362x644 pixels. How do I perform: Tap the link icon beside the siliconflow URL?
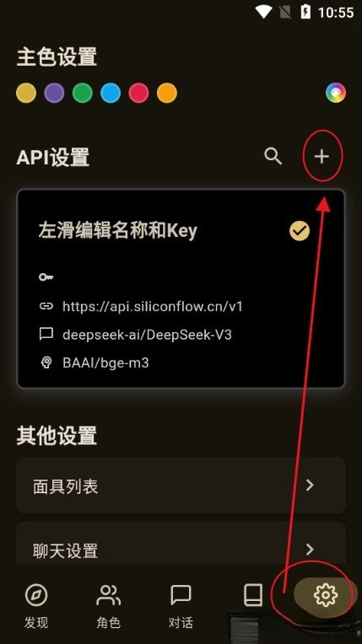tap(46, 306)
